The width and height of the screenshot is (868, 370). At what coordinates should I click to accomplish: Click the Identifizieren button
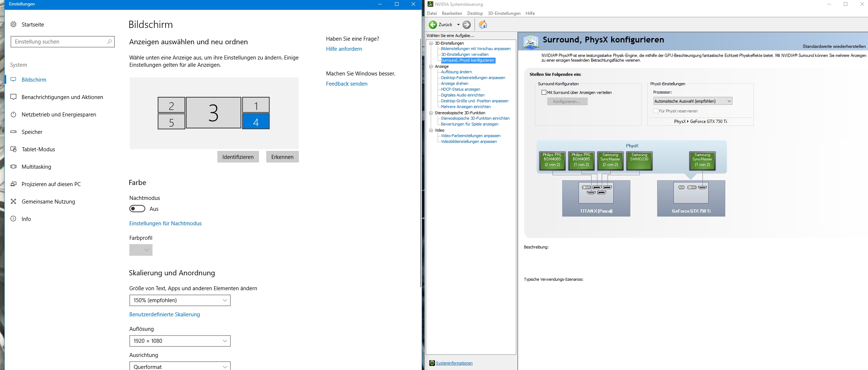point(238,157)
